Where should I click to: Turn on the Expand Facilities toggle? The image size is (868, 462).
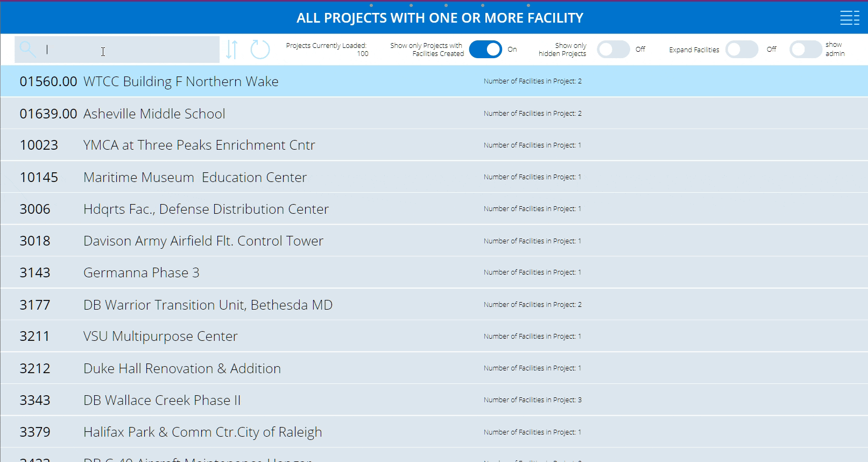[742, 50]
